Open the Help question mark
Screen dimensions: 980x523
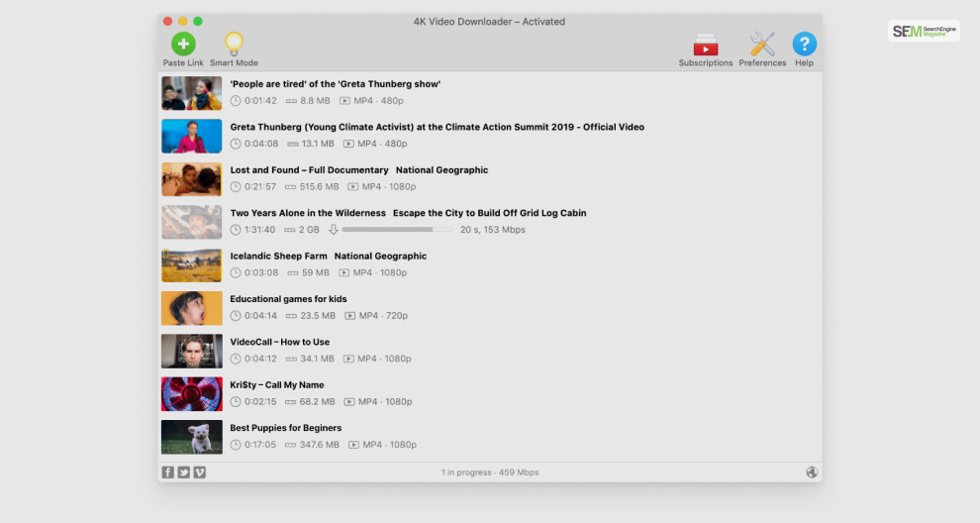(x=805, y=44)
